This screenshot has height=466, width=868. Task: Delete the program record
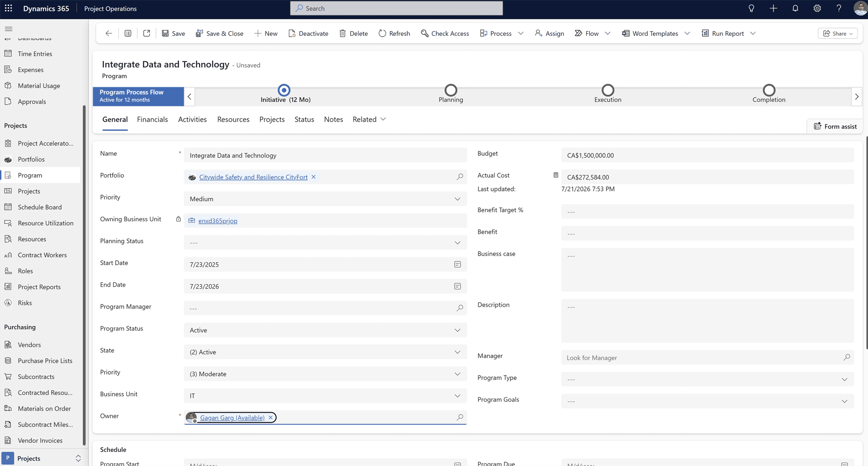(354, 33)
